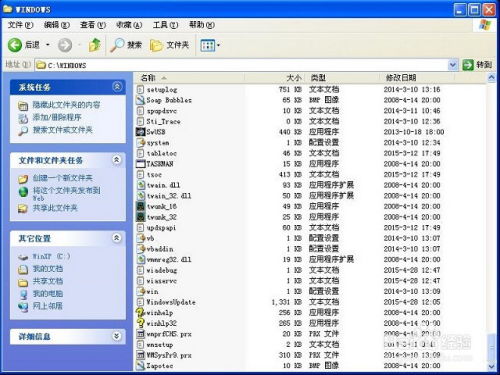The height and width of the screenshot is (375, 500).
Task: Click 将这个文件夹发布到 Web link
Action: pyautogui.click(x=66, y=194)
